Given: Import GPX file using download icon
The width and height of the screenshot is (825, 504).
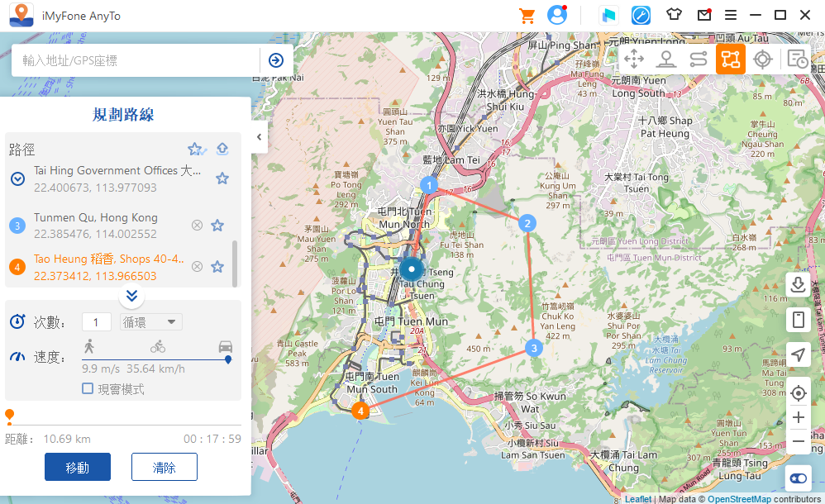Looking at the screenshot, I should [x=799, y=285].
